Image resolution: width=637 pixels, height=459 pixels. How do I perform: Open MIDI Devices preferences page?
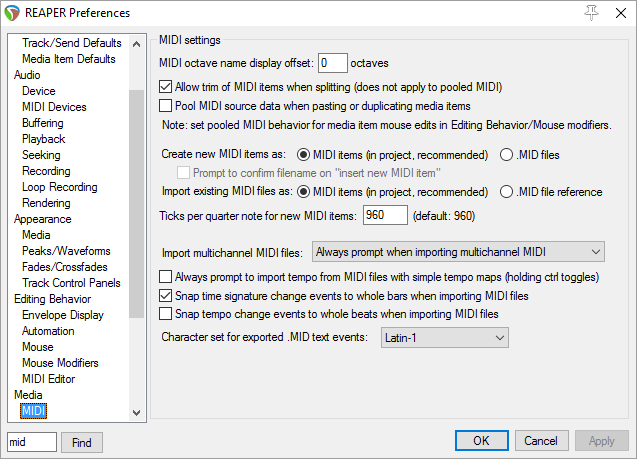54,107
